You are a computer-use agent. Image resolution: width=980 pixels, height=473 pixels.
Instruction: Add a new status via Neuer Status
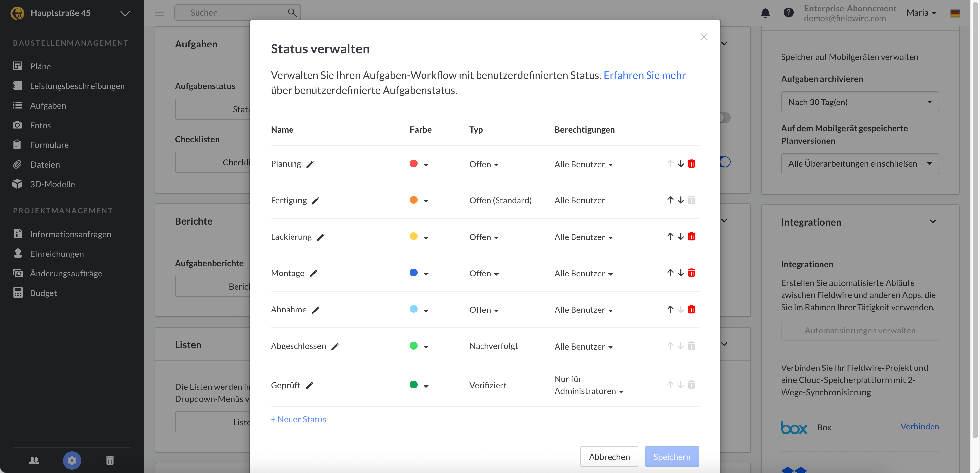[298, 419]
